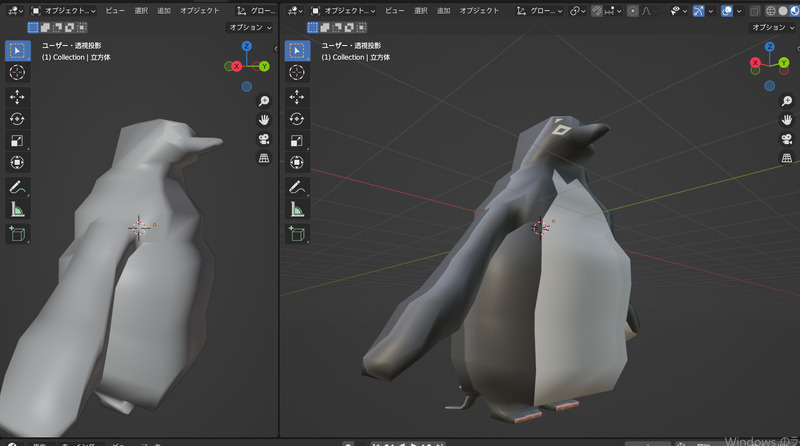The width and height of the screenshot is (800, 446).
Task: Open 追加 menu in right viewport
Action: click(443, 11)
